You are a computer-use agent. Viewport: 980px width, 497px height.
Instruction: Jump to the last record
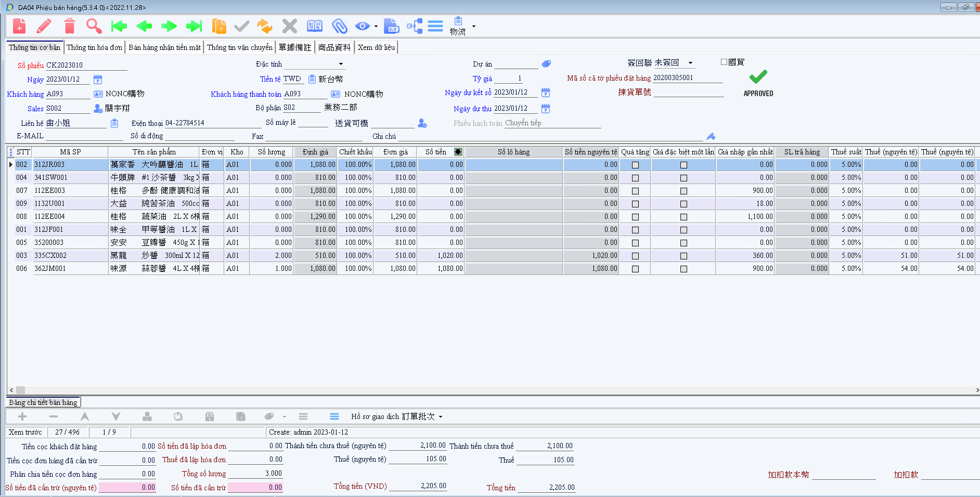(194, 26)
